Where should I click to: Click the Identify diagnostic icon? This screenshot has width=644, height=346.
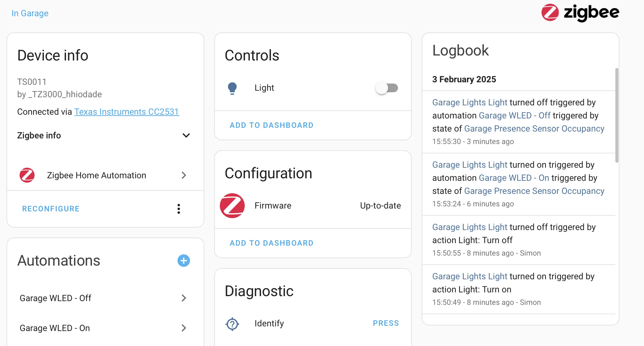(232, 324)
